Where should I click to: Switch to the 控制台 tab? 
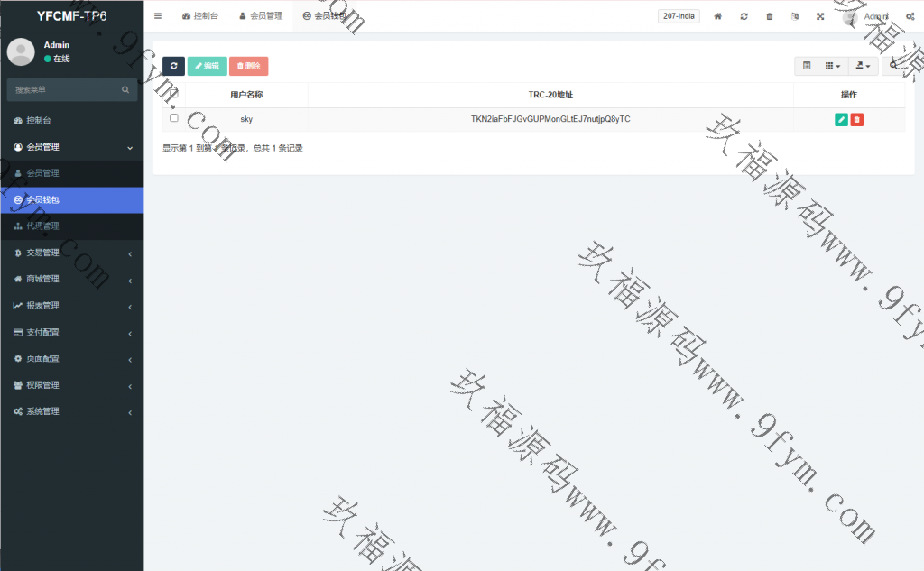(200, 16)
